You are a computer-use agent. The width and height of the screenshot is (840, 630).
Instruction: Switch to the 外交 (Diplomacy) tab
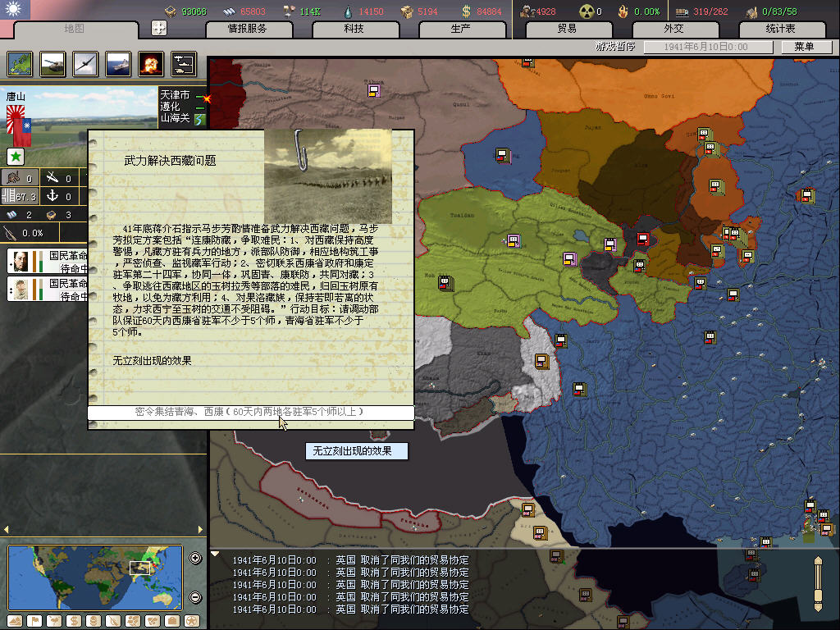coord(673,29)
